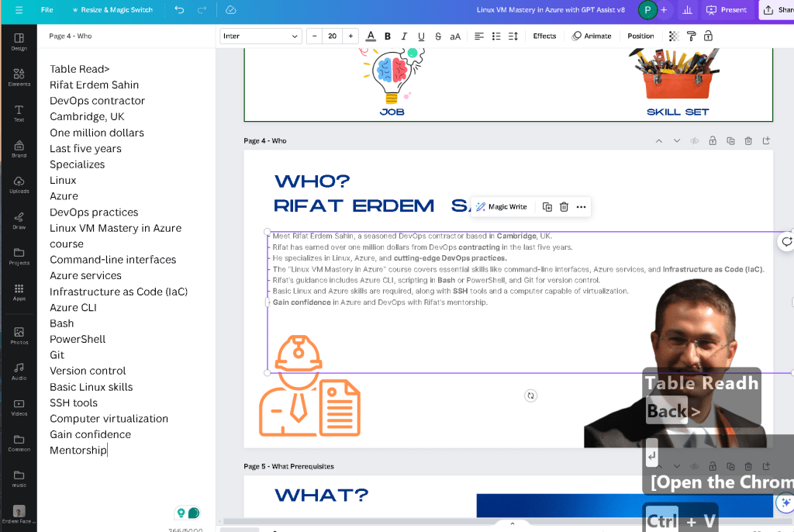Click the Share button

(777, 9)
